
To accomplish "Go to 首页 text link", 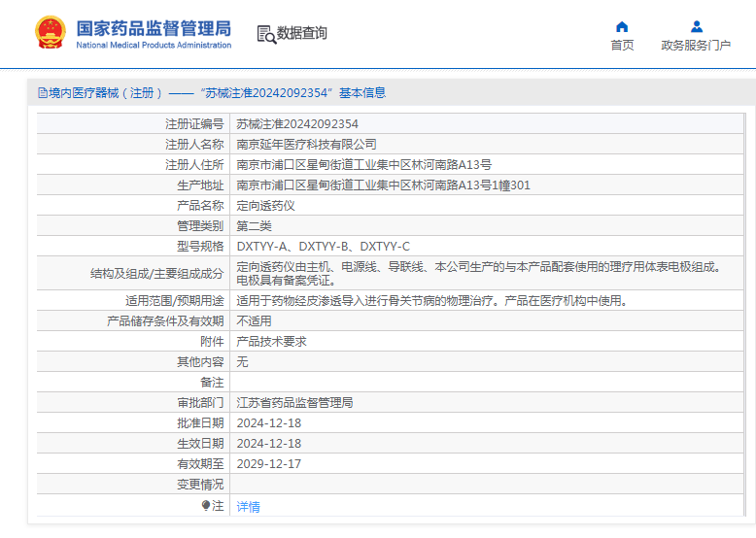I will [x=622, y=46].
